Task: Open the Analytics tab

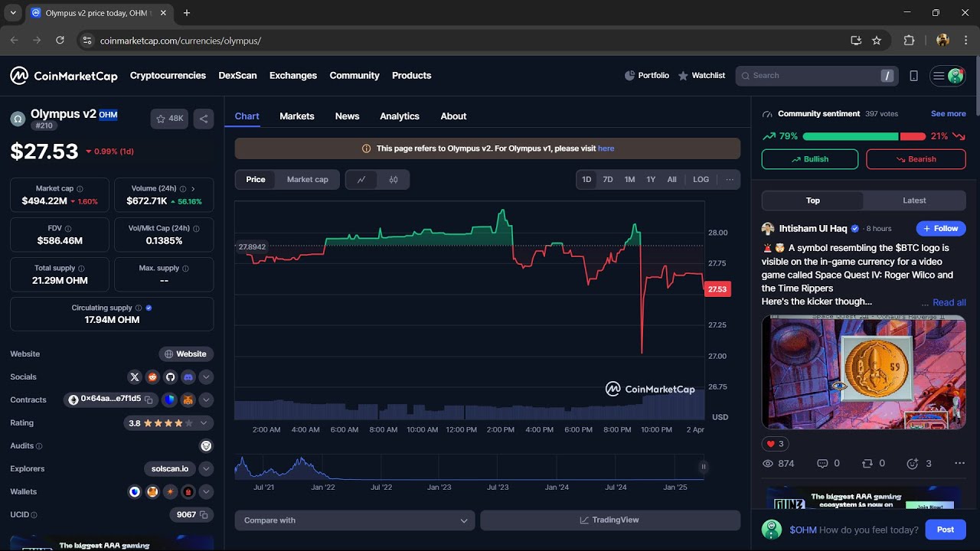Action: pos(400,116)
